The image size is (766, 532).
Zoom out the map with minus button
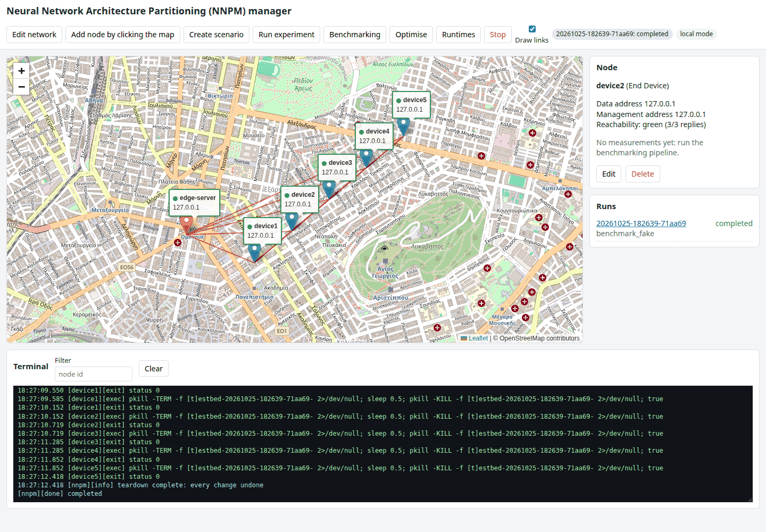(x=21, y=87)
